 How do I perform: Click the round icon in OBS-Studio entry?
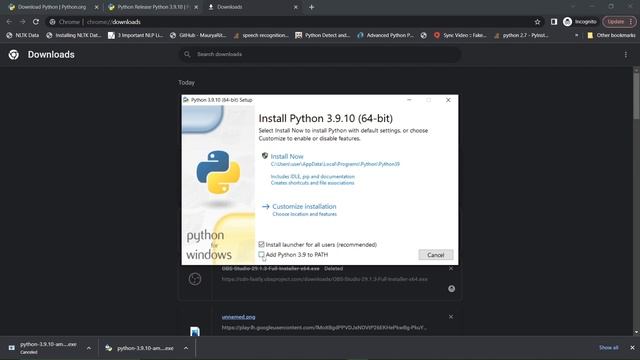[x=451, y=289]
